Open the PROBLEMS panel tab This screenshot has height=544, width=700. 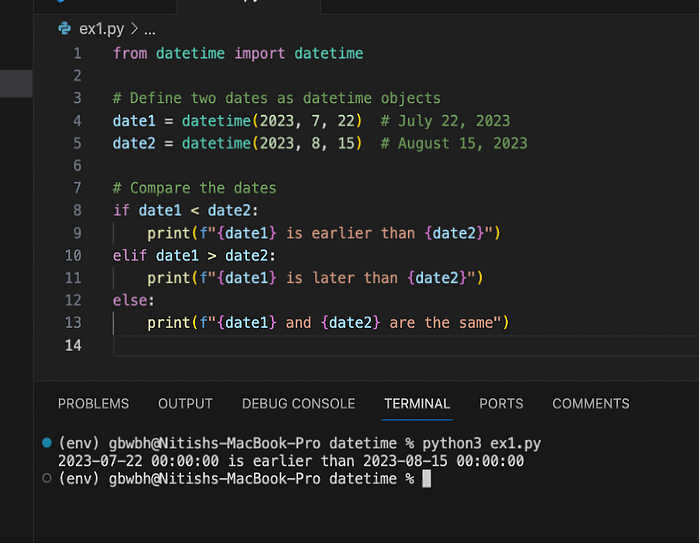click(93, 403)
